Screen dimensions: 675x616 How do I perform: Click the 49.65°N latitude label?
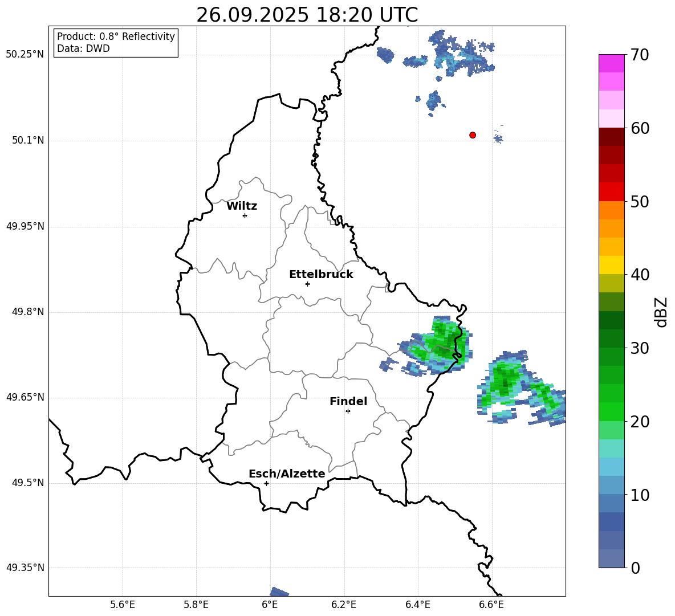click(25, 397)
